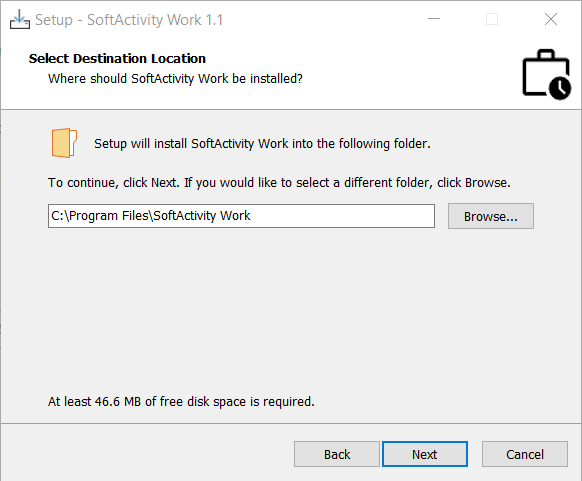Click the clock badge on the briefcase logo
Screen dimensions: 582x481
[x=560, y=88]
